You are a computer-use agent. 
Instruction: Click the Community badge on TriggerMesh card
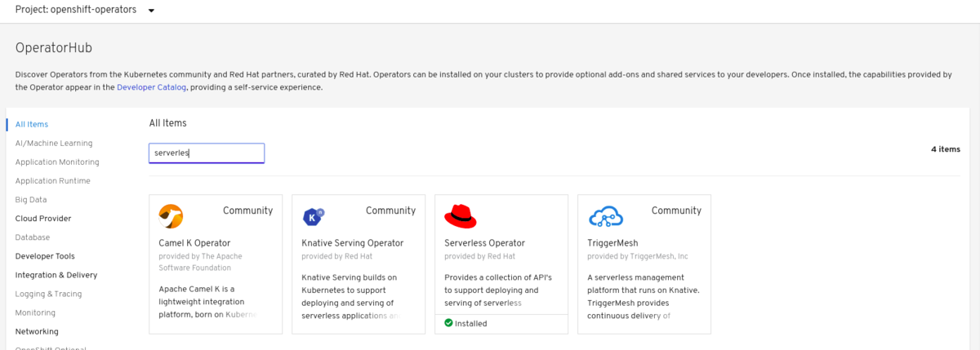[x=676, y=210]
